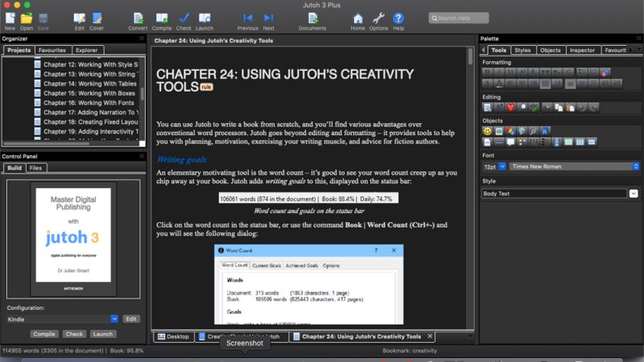This screenshot has height=362, width=644.
Task: Click the Convert toolbar icon
Action: point(138,22)
